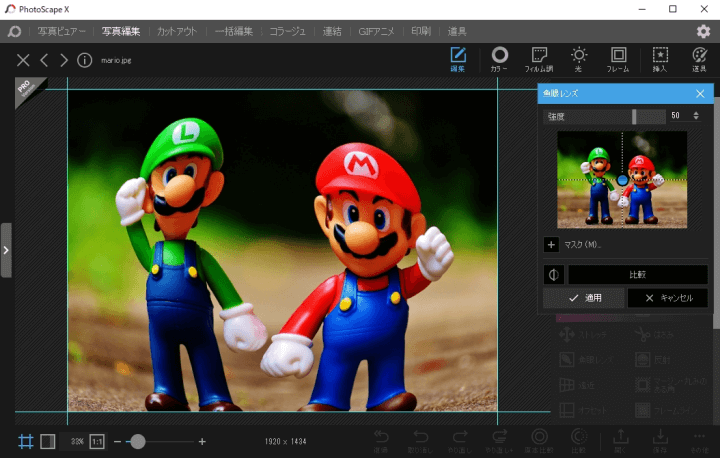Click the 強度 strength slider
The width and height of the screenshot is (720, 458).
coord(604,117)
